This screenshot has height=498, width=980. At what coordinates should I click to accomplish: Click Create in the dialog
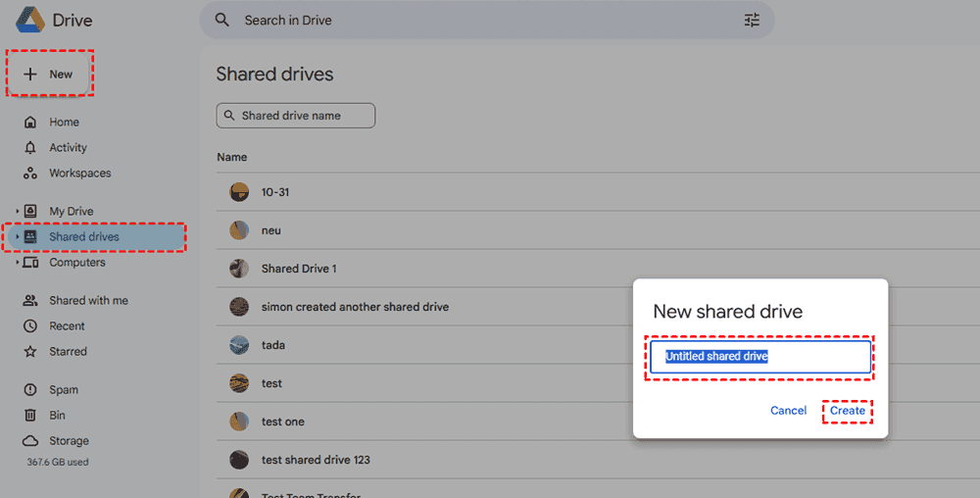848,411
